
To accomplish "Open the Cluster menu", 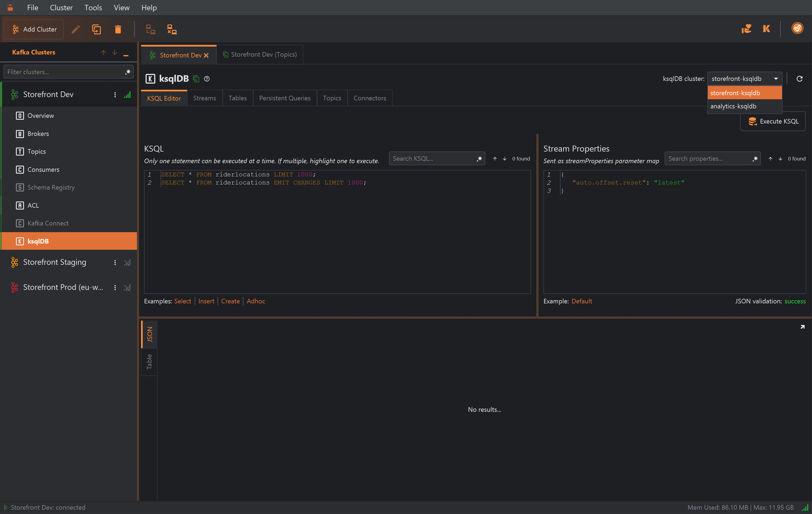I will point(61,8).
